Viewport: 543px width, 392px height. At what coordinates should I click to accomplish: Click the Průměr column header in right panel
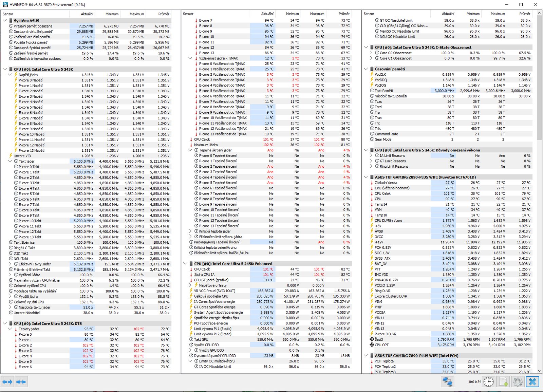(524, 14)
